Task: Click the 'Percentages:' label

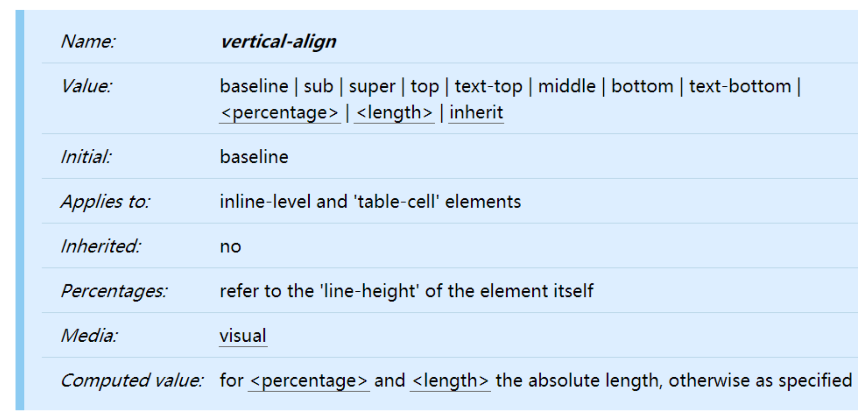Action: (x=114, y=291)
